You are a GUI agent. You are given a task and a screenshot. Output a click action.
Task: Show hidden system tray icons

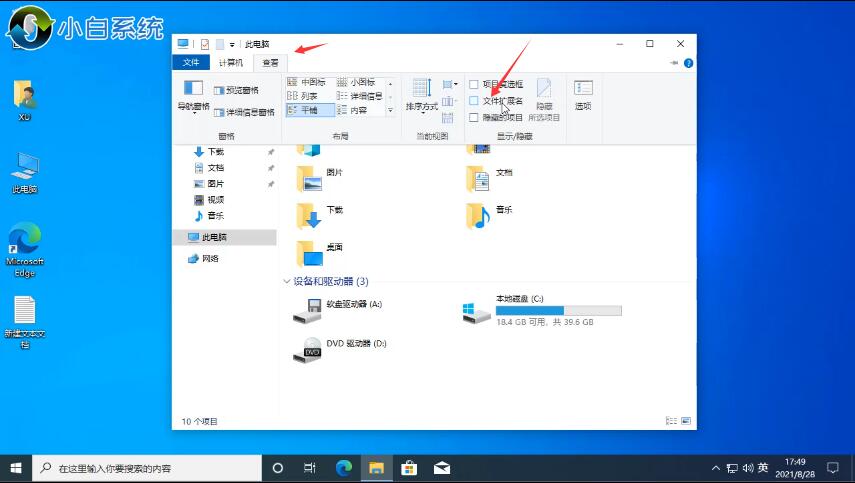coord(715,468)
